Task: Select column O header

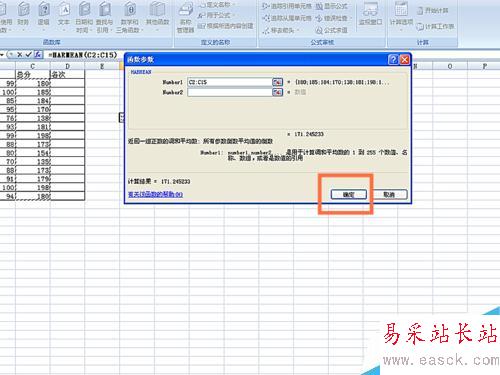Action: 450,66
